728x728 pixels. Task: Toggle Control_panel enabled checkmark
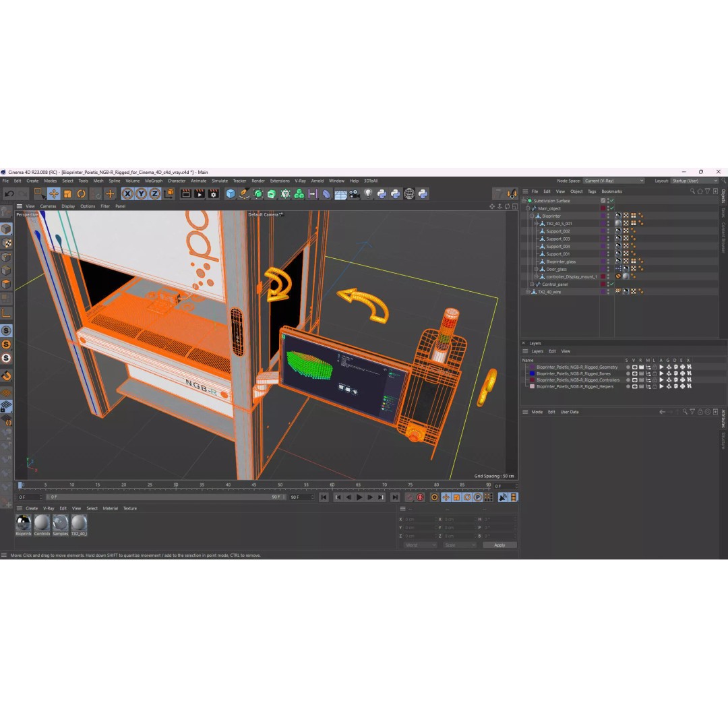[x=612, y=284]
